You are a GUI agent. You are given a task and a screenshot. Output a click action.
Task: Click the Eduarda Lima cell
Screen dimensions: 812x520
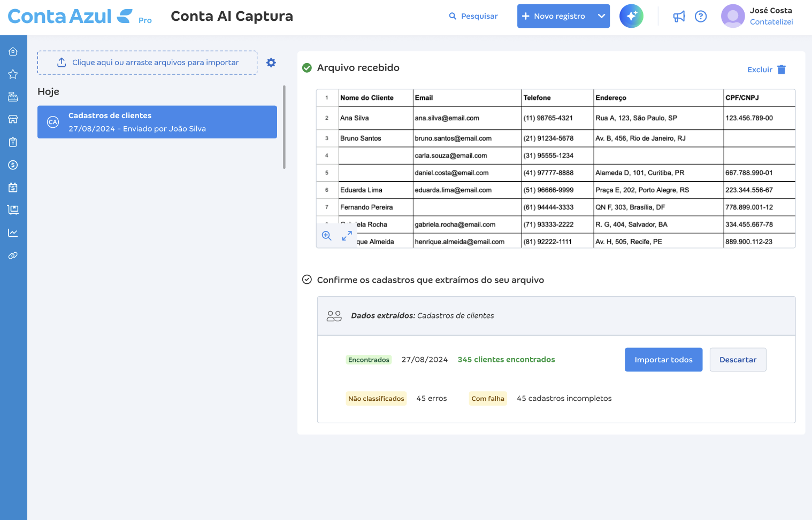point(376,190)
